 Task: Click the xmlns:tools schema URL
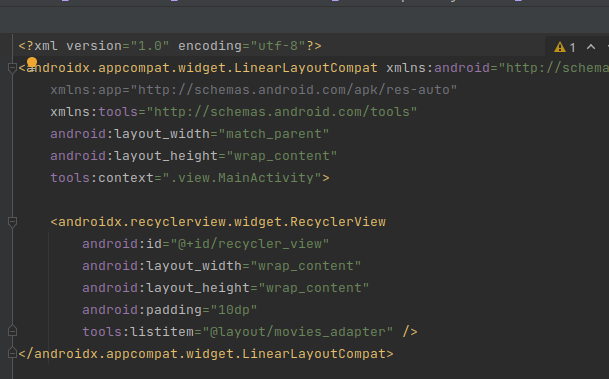[x=282, y=112]
